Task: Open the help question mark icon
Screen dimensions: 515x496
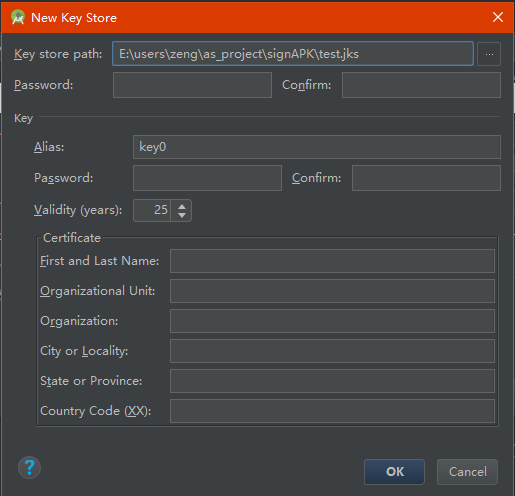Action: pos(29,467)
